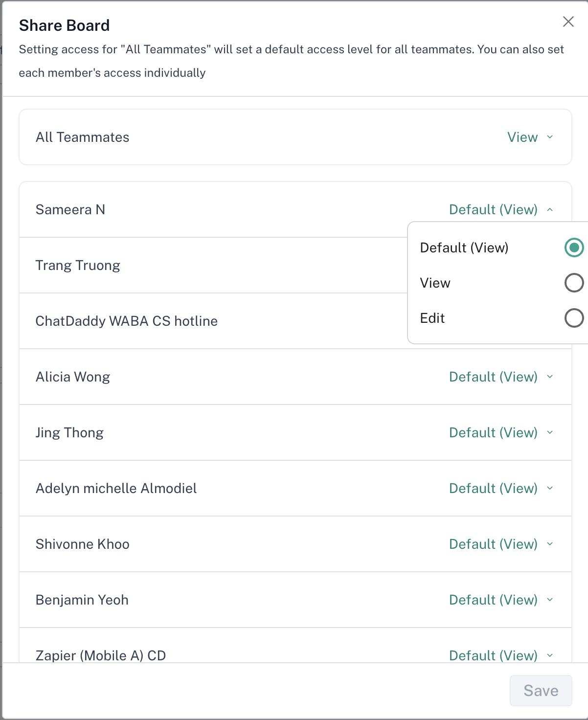Select the Default (View) radio option
The width and height of the screenshot is (588, 720).
pyautogui.click(x=574, y=247)
